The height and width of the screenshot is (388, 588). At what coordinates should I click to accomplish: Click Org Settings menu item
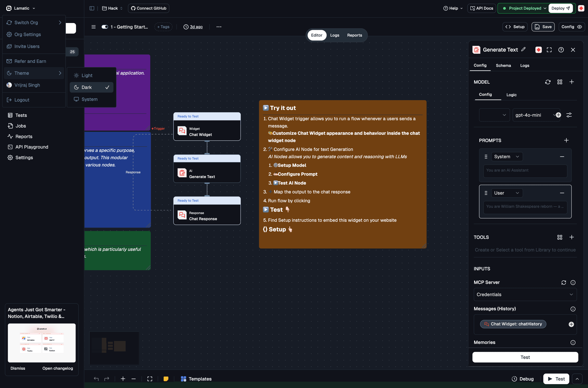28,34
